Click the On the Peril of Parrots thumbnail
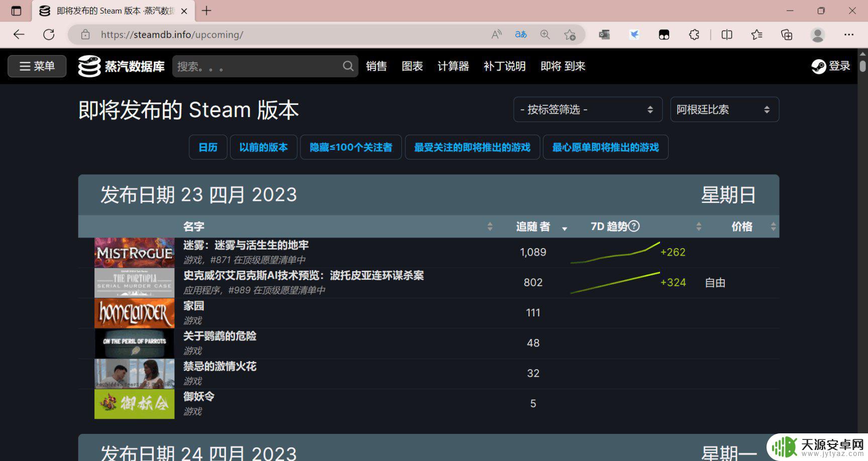The image size is (868, 461). click(135, 343)
